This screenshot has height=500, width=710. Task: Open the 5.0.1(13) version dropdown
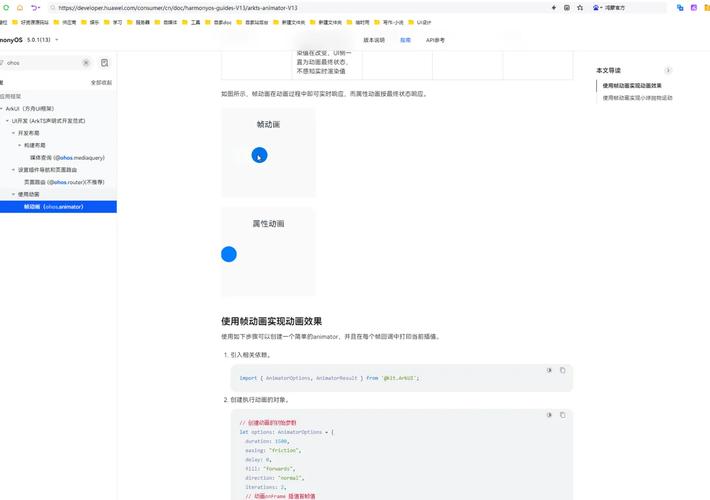click(x=43, y=40)
